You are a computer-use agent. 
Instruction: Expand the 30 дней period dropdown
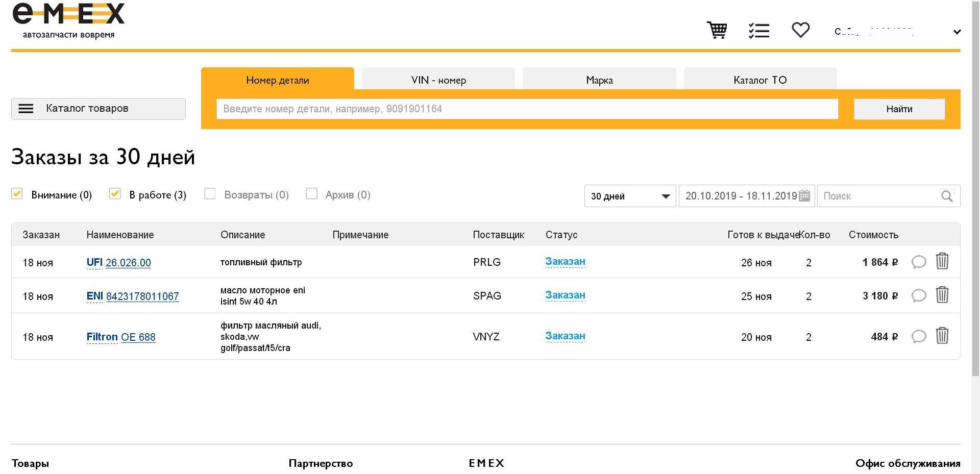coord(630,196)
